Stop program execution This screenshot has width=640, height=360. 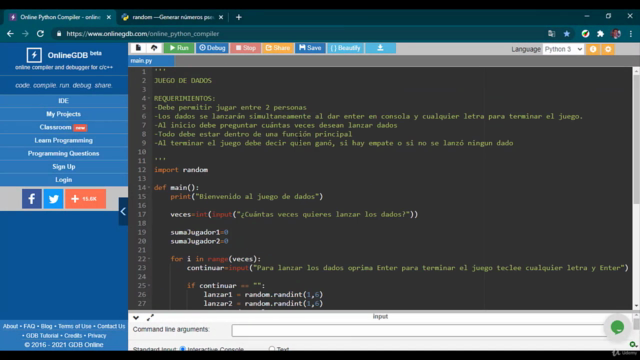[245, 48]
